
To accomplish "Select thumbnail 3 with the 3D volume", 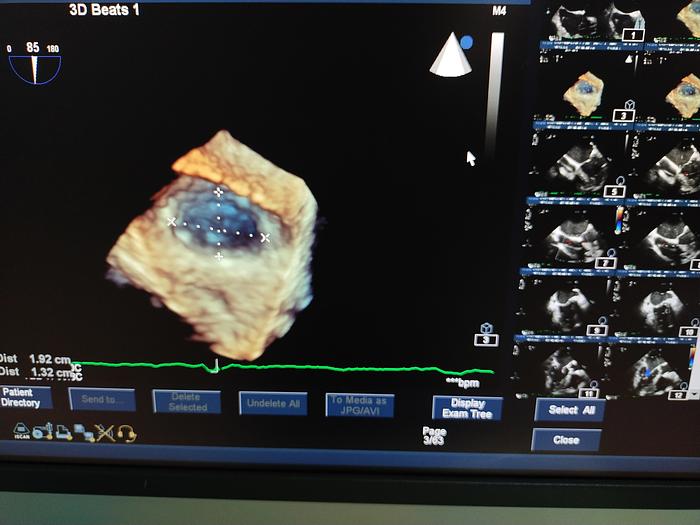I will (x=585, y=95).
